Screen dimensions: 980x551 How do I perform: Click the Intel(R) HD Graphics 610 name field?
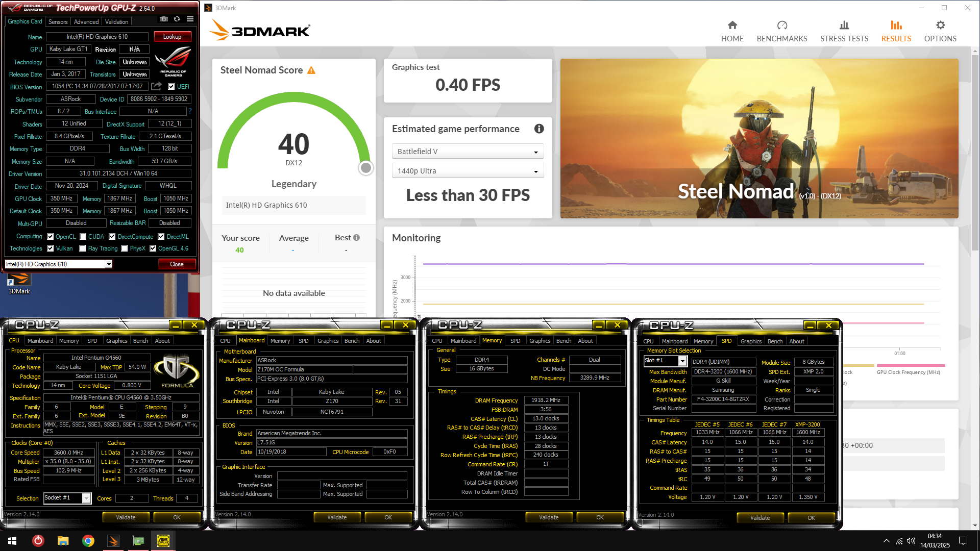(x=97, y=37)
